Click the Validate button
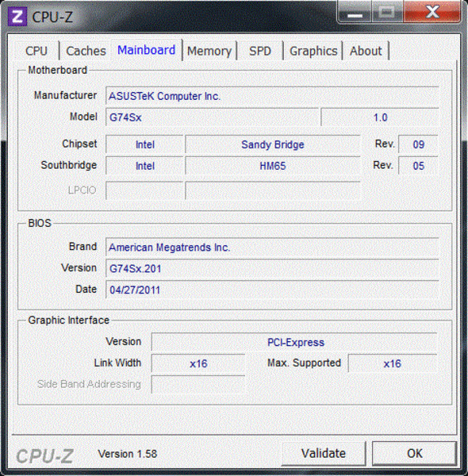 pos(324,453)
